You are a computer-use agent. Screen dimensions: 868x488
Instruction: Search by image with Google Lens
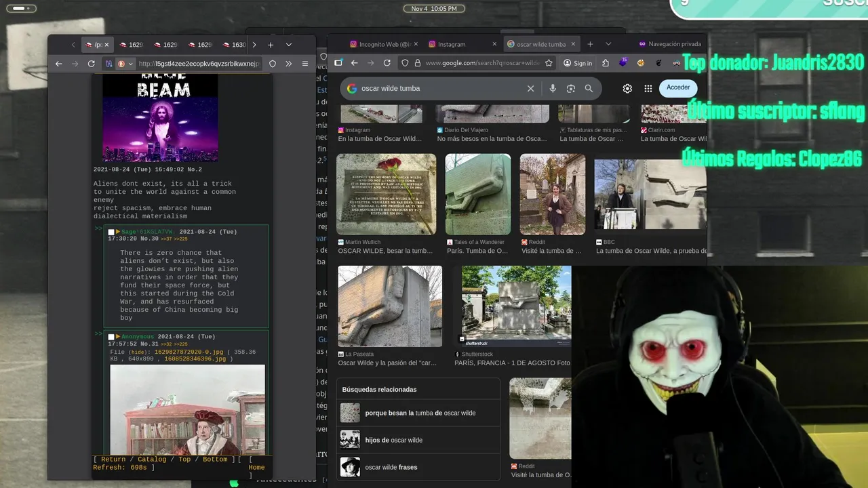click(571, 88)
